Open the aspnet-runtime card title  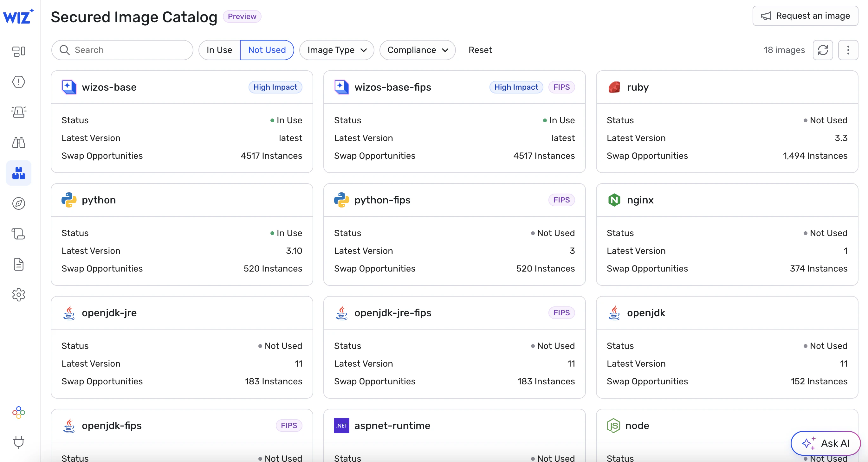click(x=392, y=426)
